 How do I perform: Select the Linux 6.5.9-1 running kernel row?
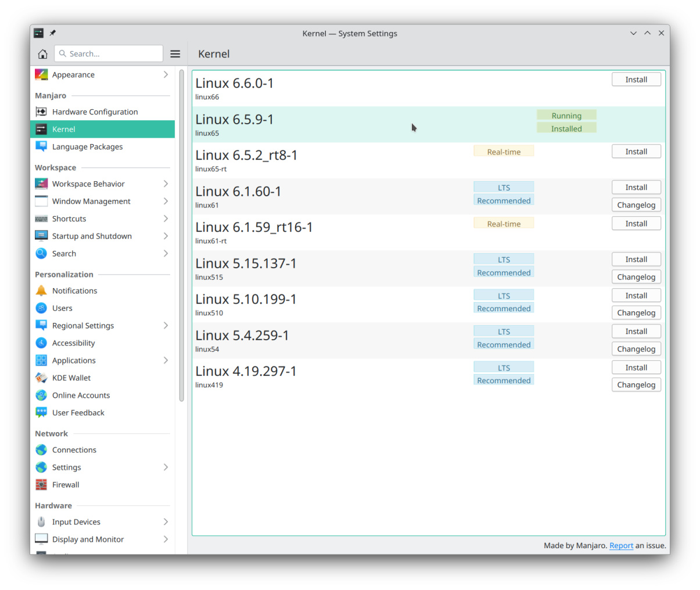pyautogui.click(x=429, y=124)
